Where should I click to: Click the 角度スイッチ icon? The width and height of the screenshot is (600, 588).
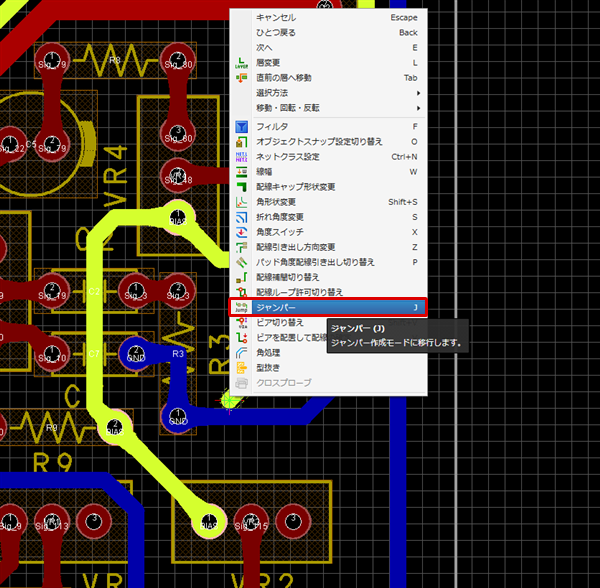coord(241,232)
